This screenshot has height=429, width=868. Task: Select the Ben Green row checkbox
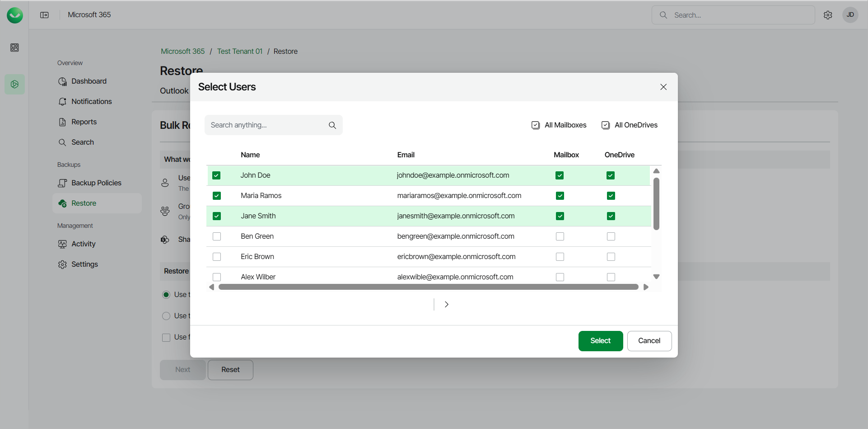coord(217,236)
